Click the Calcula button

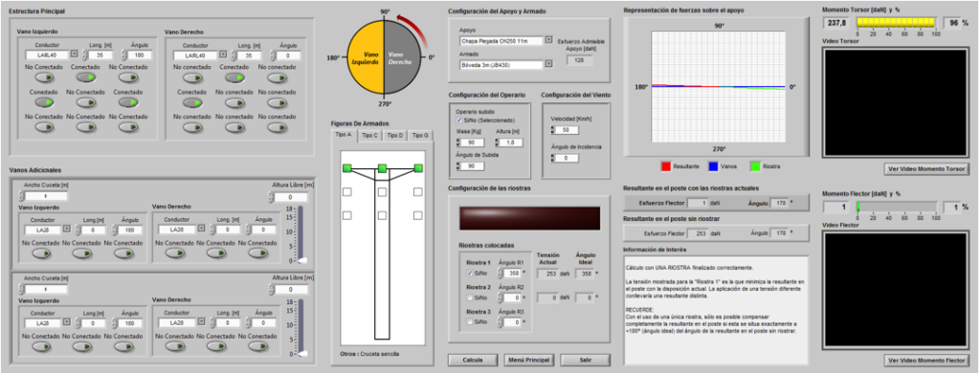(x=472, y=361)
